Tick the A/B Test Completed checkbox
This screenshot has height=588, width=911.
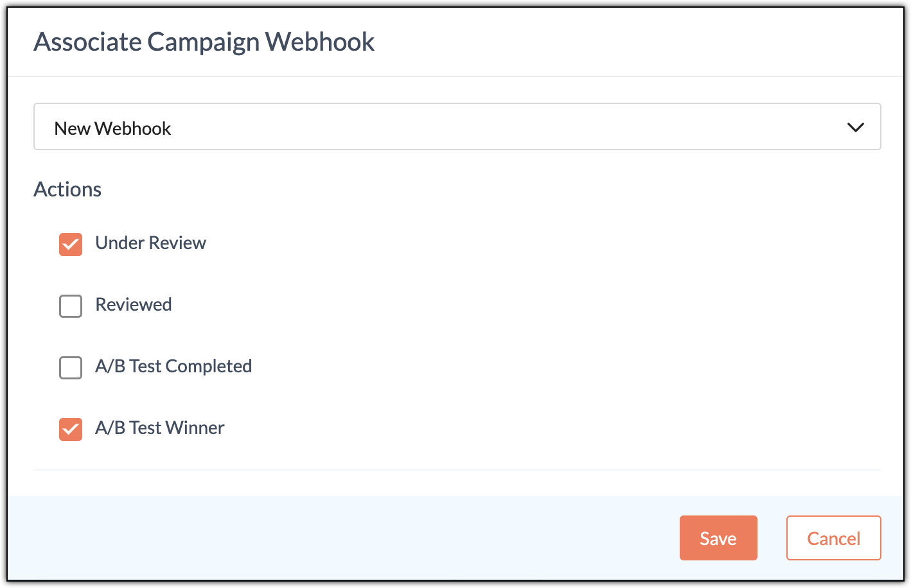coord(71,367)
